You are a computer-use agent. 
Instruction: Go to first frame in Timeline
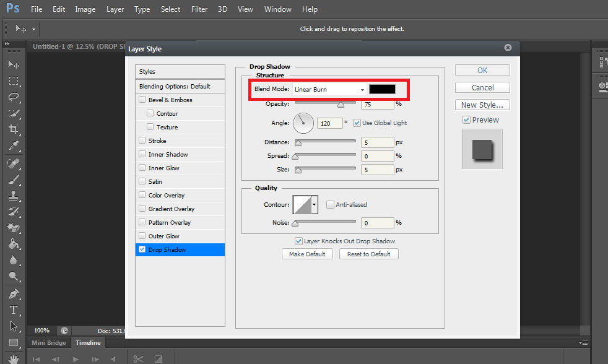[x=36, y=359]
